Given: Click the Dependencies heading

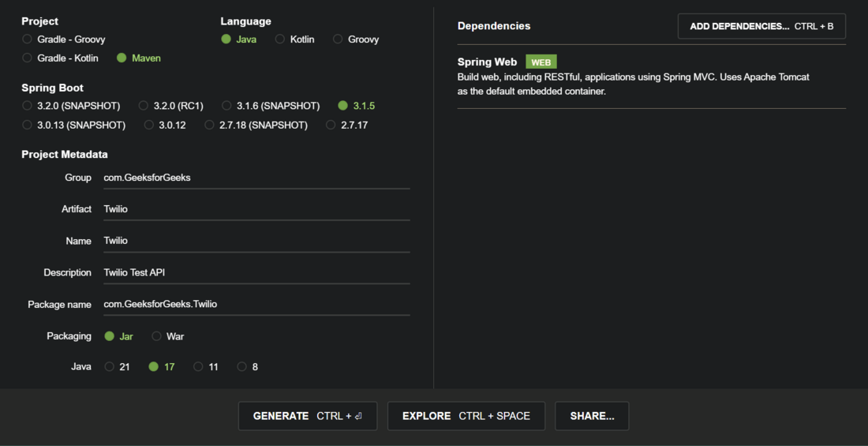Looking at the screenshot, I should (x=494, y=26).
